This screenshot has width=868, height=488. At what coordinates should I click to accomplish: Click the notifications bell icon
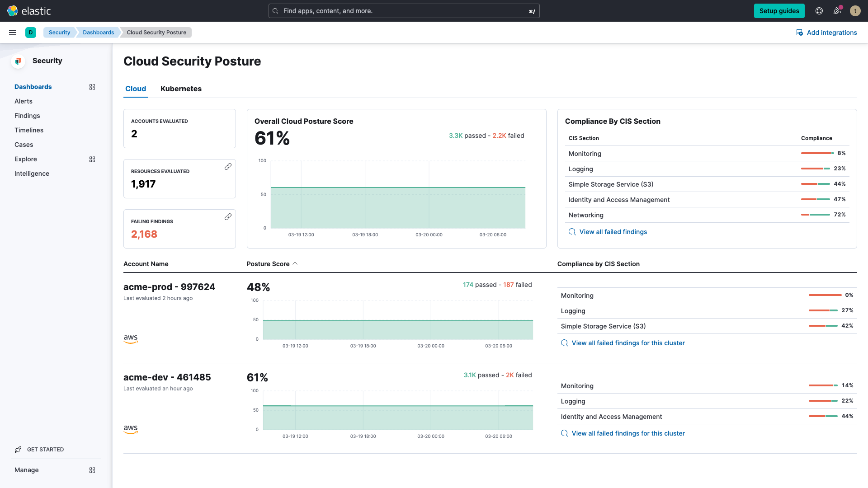click(838, 11)
